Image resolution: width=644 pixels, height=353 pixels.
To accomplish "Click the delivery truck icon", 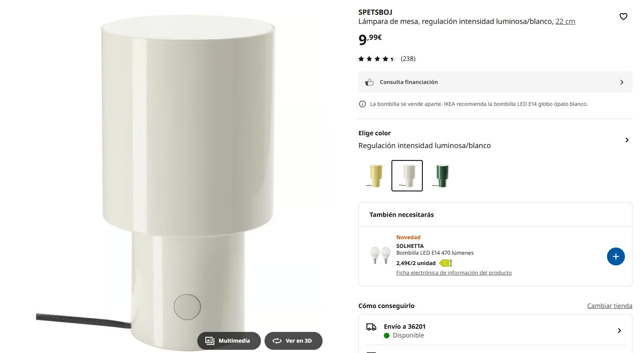I will coord(371,327).
